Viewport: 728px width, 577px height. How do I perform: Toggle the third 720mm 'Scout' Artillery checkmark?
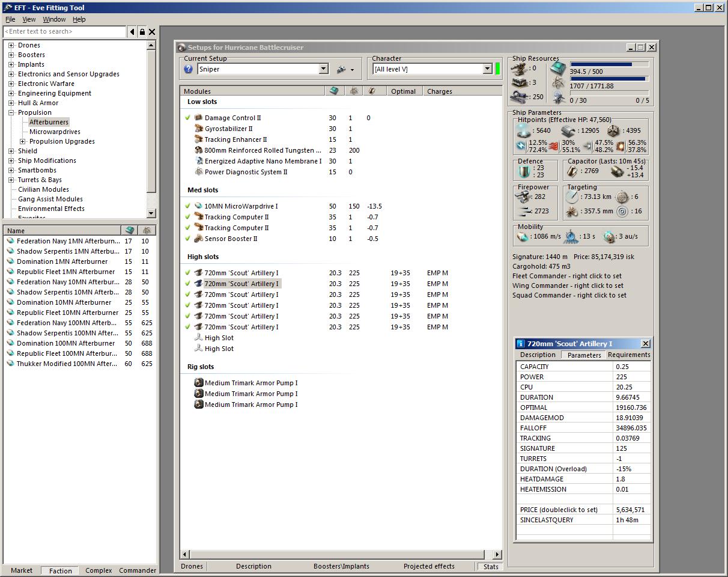(188, 295)
